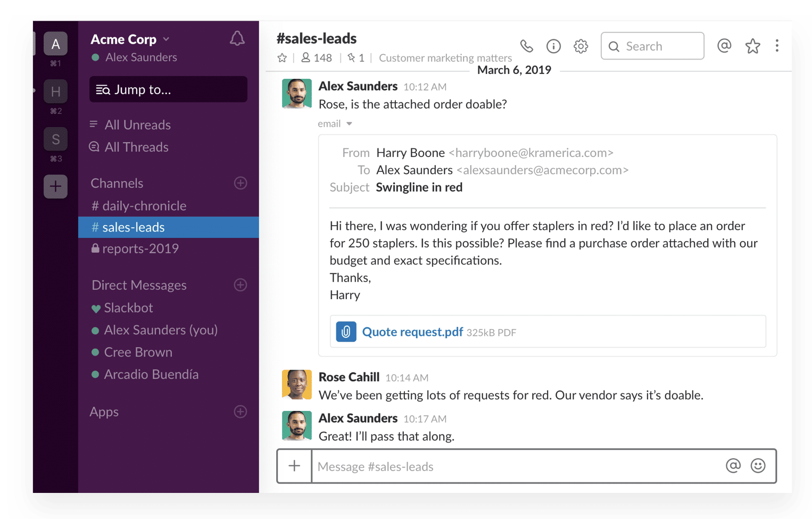View mentions and reactions with the @ icon
The width and height of the screenshot is (812, 519).
tap(724, 46)
